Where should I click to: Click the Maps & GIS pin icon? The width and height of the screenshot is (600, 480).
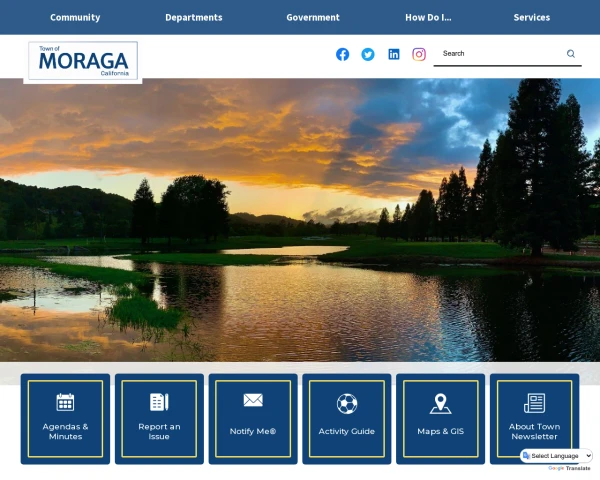tap(440, 403)
